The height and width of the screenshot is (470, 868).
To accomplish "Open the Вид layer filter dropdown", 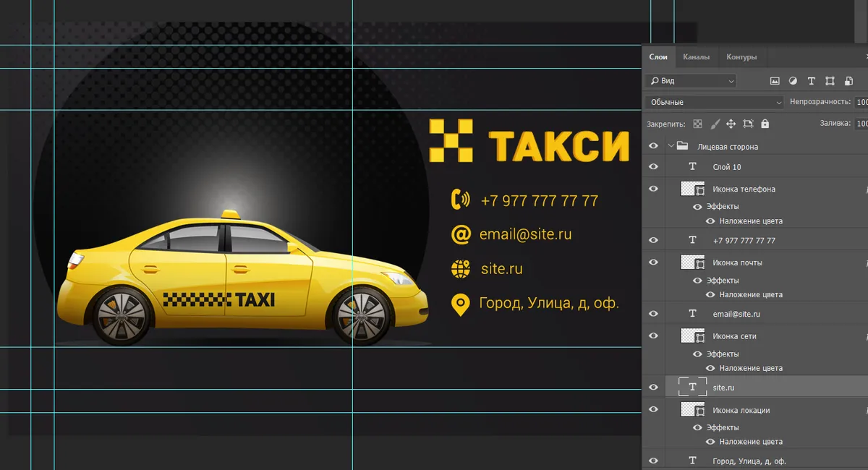I will [691, 81].
